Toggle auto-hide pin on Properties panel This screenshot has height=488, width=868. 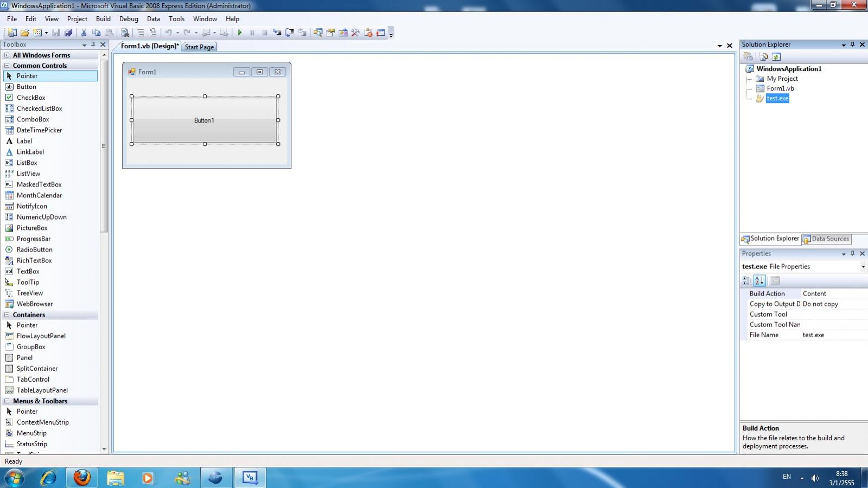[853, 253]
